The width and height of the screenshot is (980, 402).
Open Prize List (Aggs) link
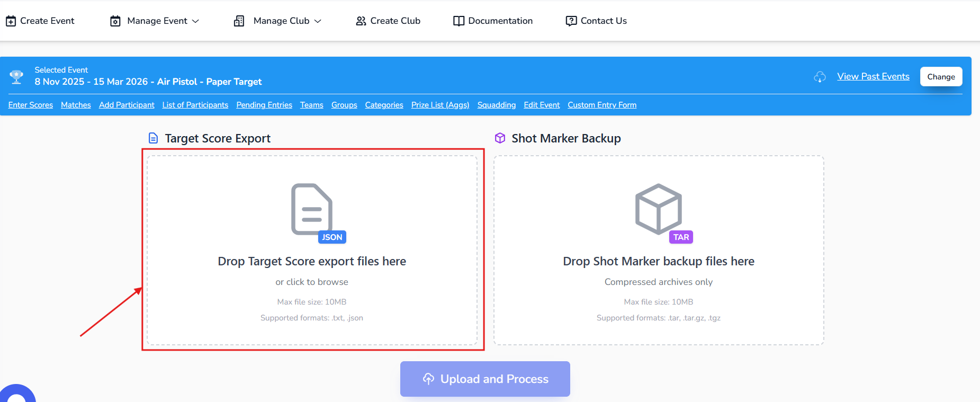click(x=440, y=105)
